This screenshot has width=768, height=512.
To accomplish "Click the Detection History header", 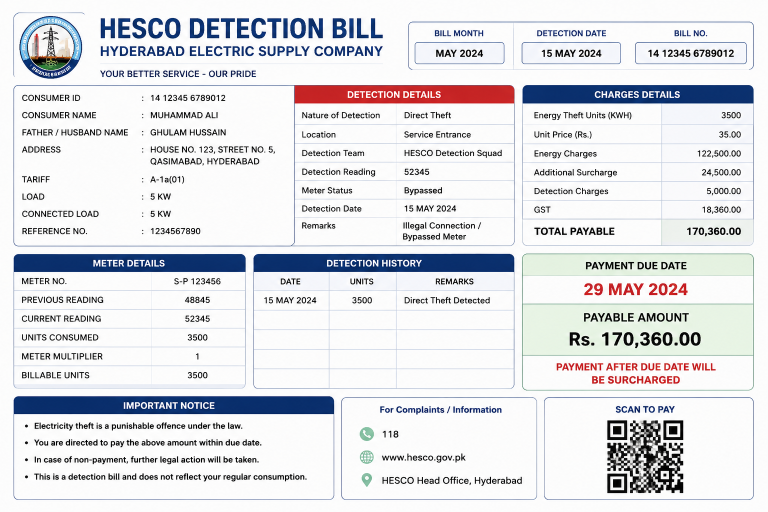I will click(x=384, y=263).
